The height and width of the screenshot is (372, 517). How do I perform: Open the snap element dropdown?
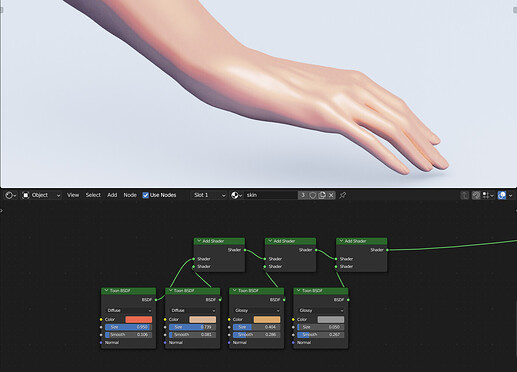488,195
